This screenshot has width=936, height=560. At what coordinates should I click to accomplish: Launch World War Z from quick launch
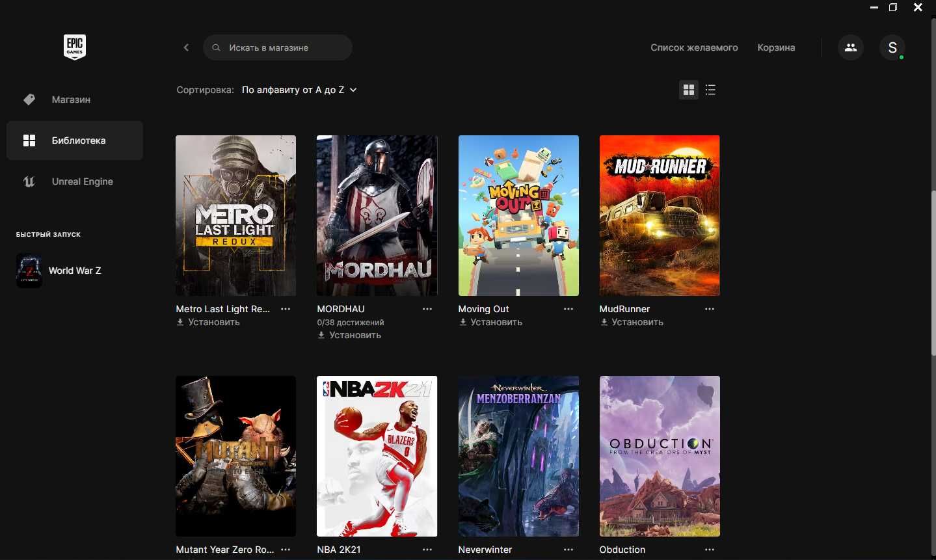coord(75,271)
